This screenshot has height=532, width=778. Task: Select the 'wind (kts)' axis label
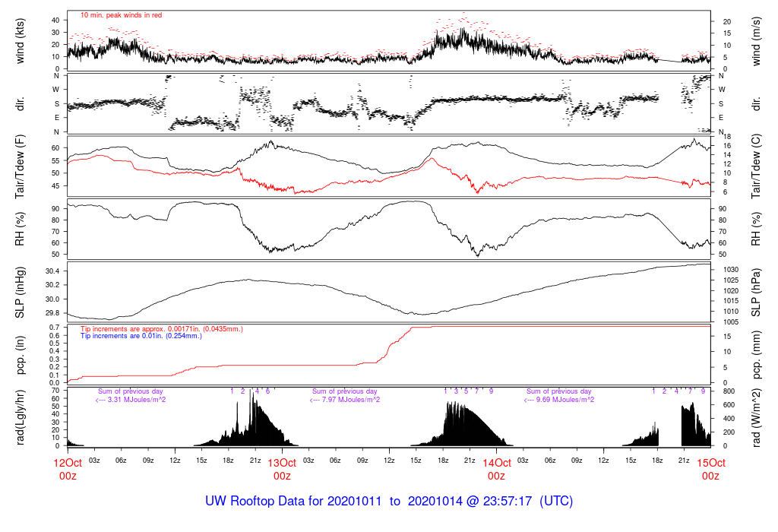tap(20, 41)
